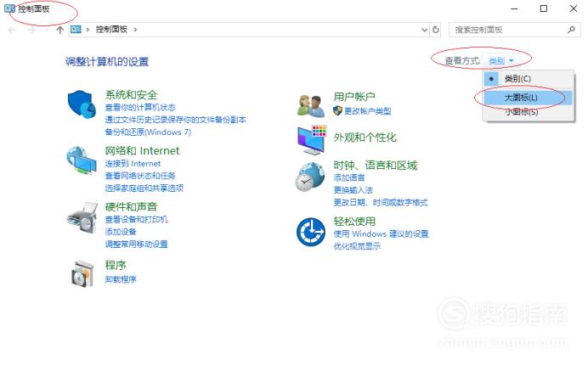Open the 程序 disc box icon
Viewport: 588px width, 371px height.
tap(82, 274)
